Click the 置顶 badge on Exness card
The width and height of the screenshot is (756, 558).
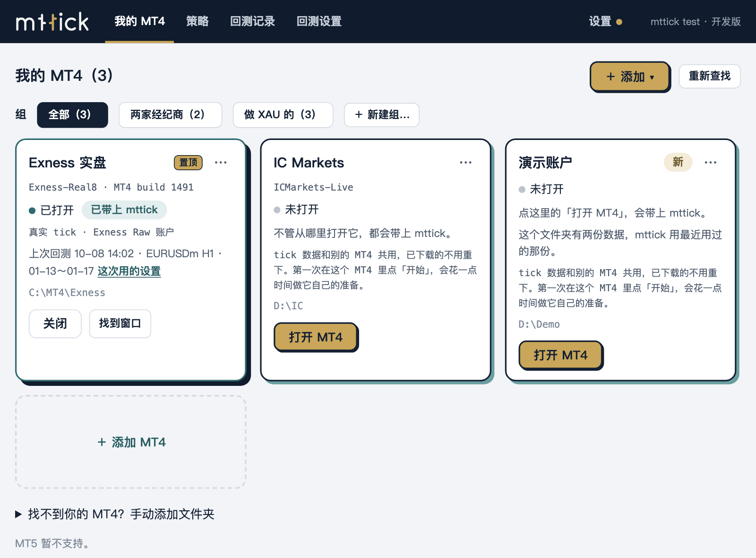(188, 163)
